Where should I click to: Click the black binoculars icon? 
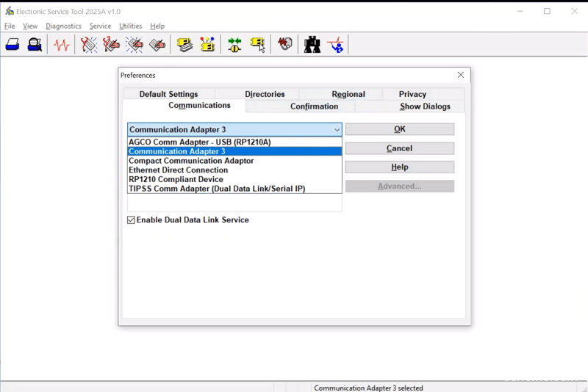(312, 45)
